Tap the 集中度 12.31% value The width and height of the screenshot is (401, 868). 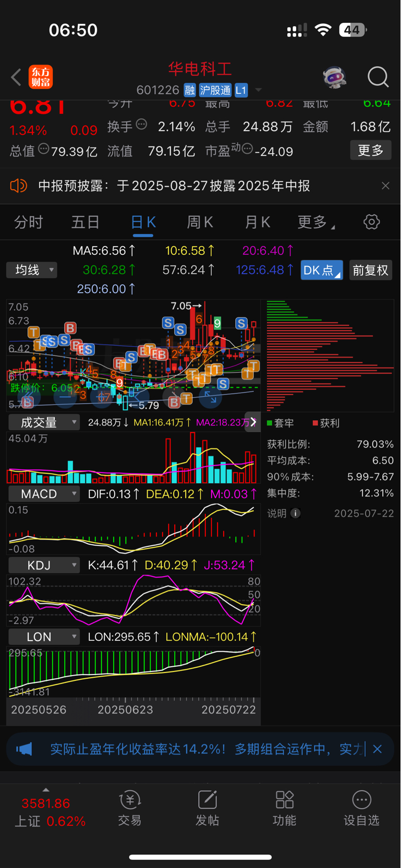tap(376, 493)
